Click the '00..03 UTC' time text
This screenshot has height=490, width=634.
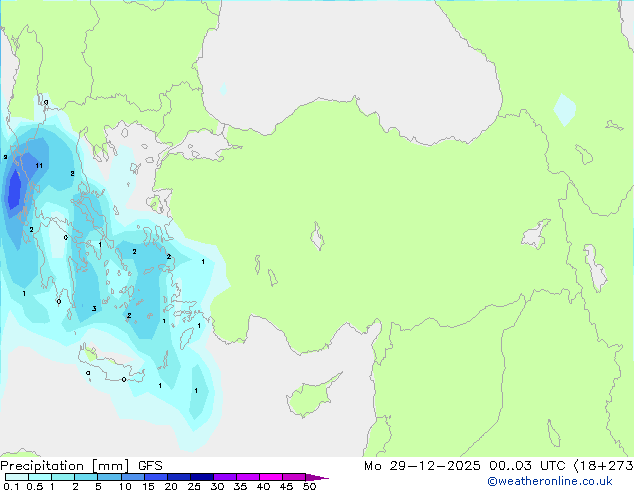coord(527,466)
